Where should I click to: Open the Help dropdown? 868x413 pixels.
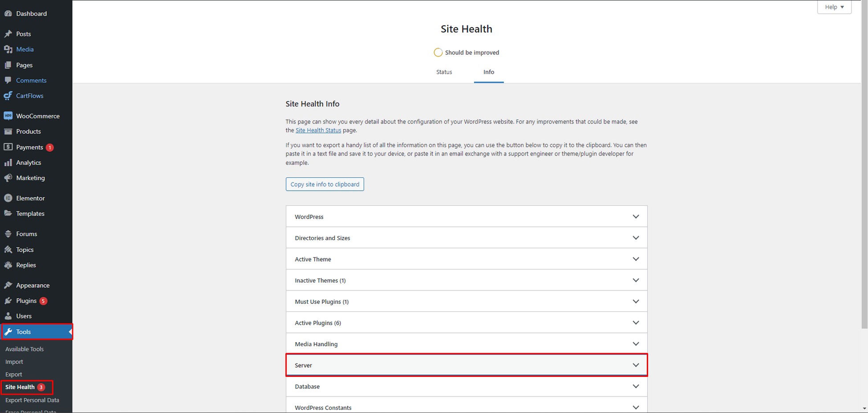(834, 7)
